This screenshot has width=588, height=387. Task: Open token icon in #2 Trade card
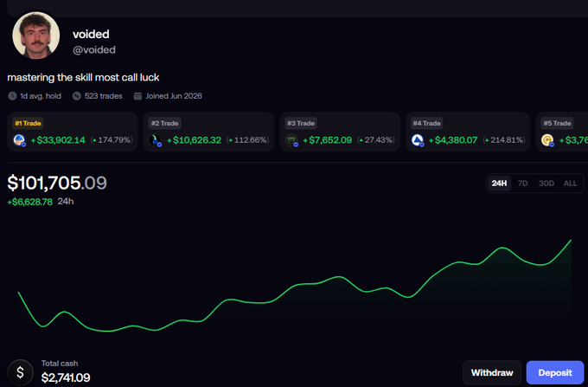pyautogui.click(x=155, y=140)
